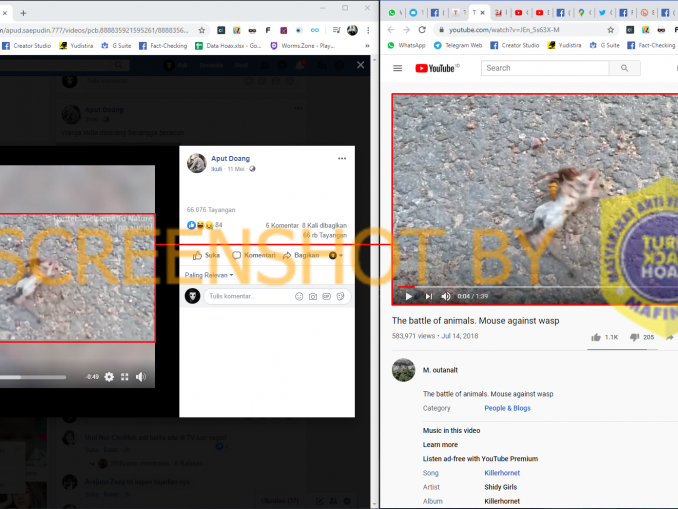Open the Creator Studio bookmark in the left window
The height and width of the screenshot is (509, 678).
[x=26, y=45]
